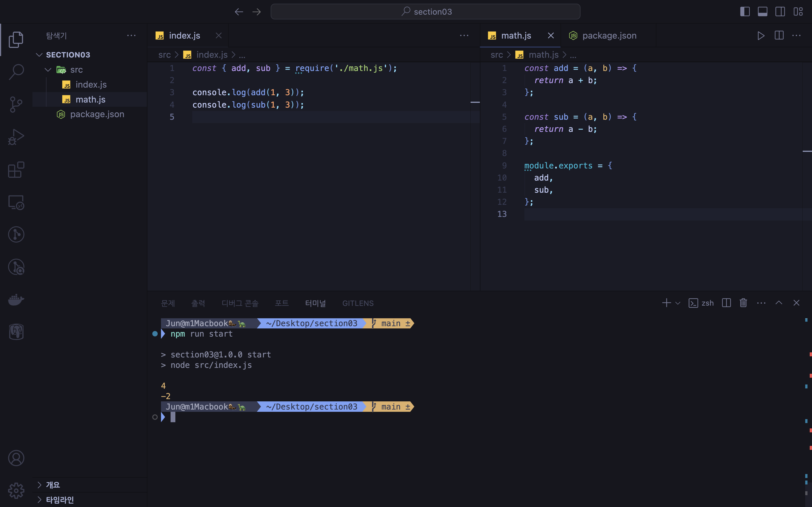Toggle primary sidebar visibility
Screen dimensions: 812x507
coord(745,12)
